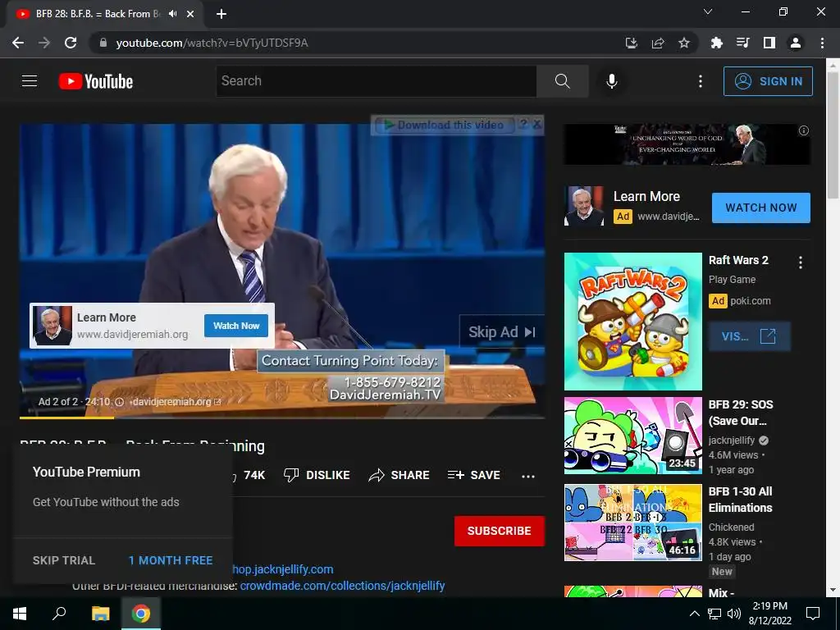
Task: Click the SAVE to playlist button
Action: click(x=473, y=475)
